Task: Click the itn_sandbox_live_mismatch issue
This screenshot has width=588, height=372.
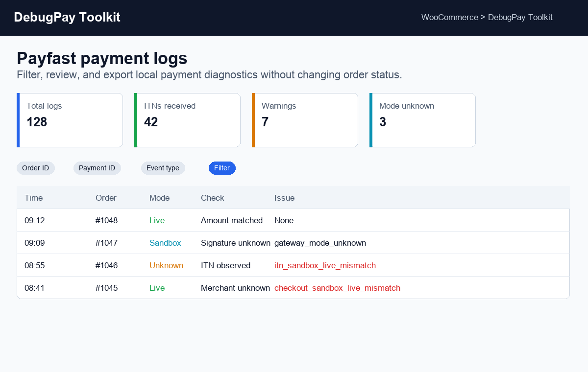Action: (x=325, y=265)
